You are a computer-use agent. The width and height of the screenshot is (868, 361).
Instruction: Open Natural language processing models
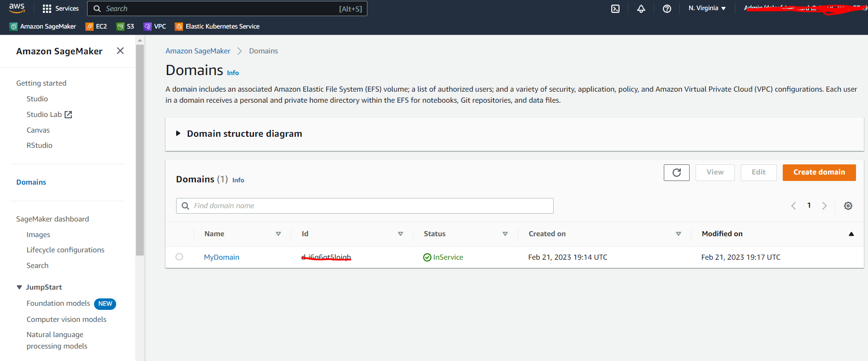point(57,340)
